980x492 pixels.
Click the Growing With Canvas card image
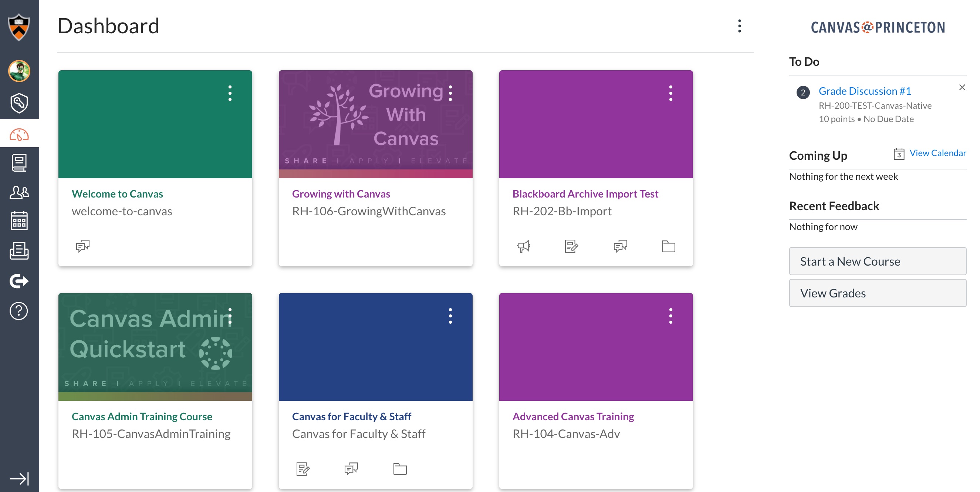tap(375, 124)
